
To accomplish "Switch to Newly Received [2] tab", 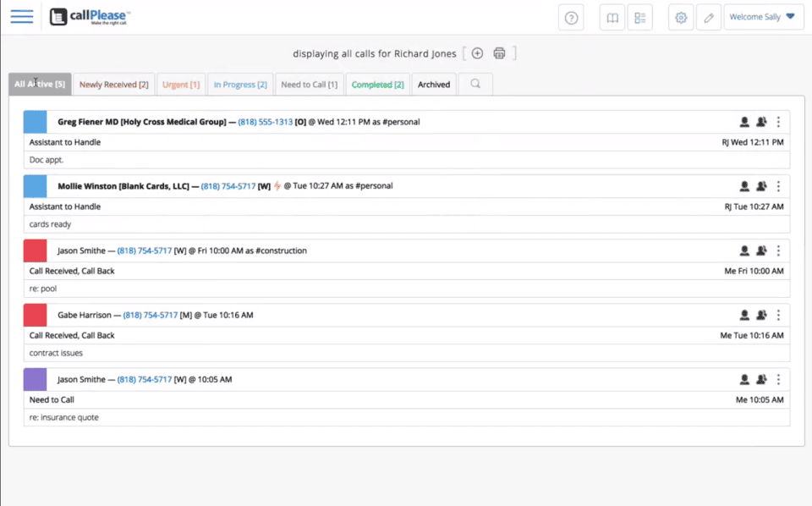I will (x=114, y=85).
